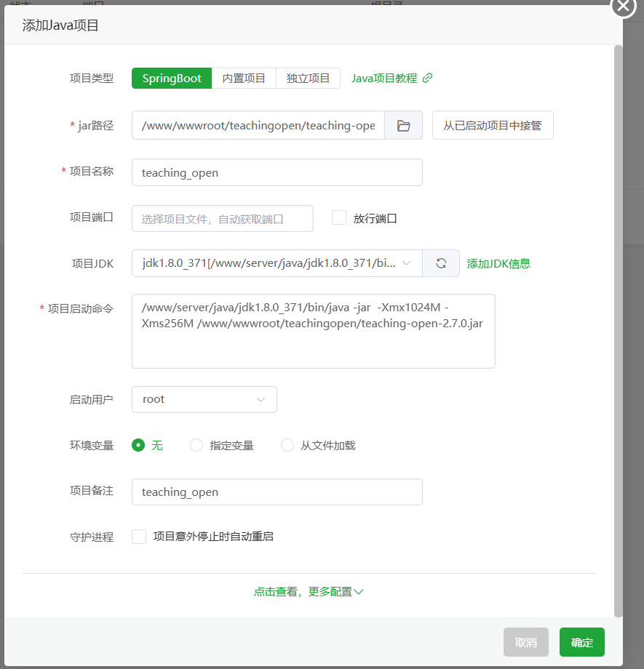Check 项目意外停止时自动重启 option
Screen dimensions: 644x669
pos(139,537)
